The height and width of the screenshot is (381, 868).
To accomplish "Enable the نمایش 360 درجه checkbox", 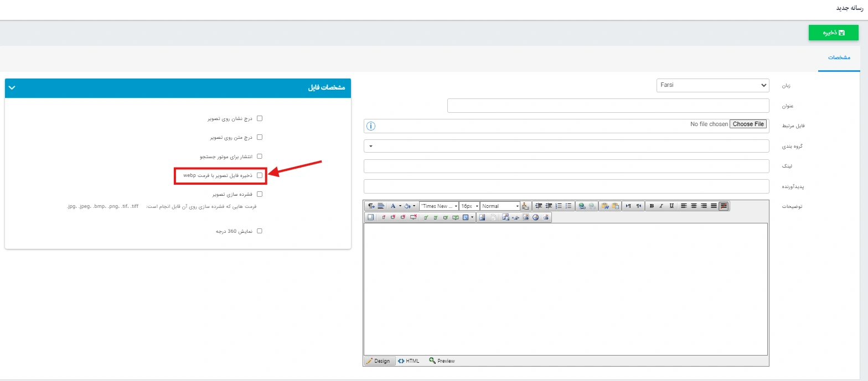I will (x=260, y=231).
